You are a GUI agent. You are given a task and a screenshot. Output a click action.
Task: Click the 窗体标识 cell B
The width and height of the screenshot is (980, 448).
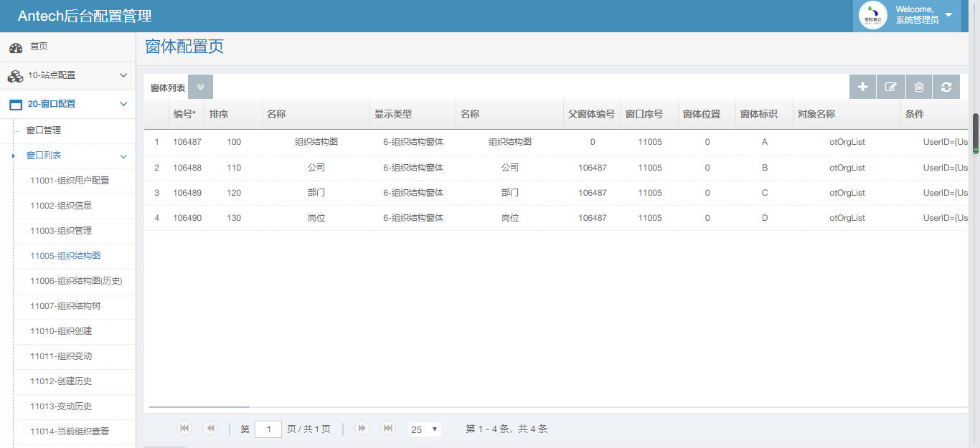coord(765,168)
